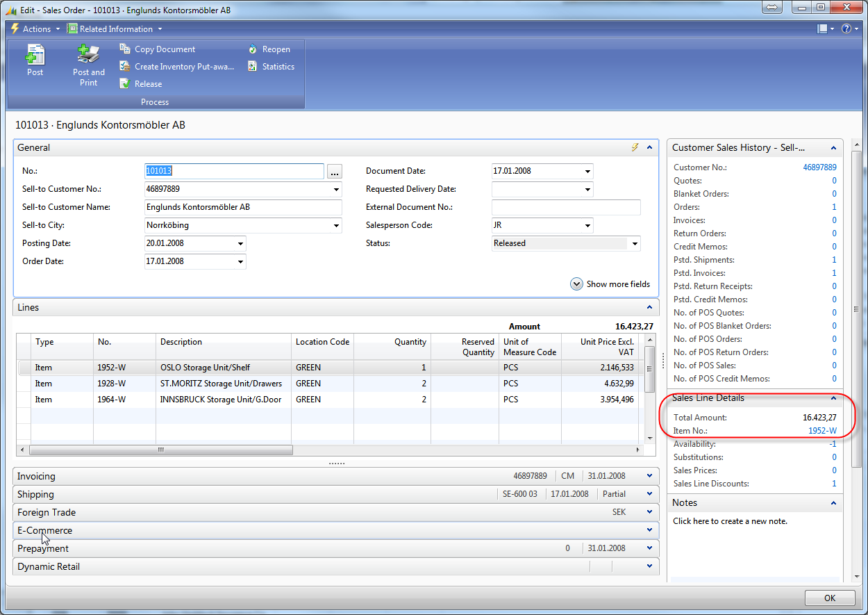Image resolution: width=868 pixels, height=615 pixels.
Task: Click the OK button
Action: (830, 598)
